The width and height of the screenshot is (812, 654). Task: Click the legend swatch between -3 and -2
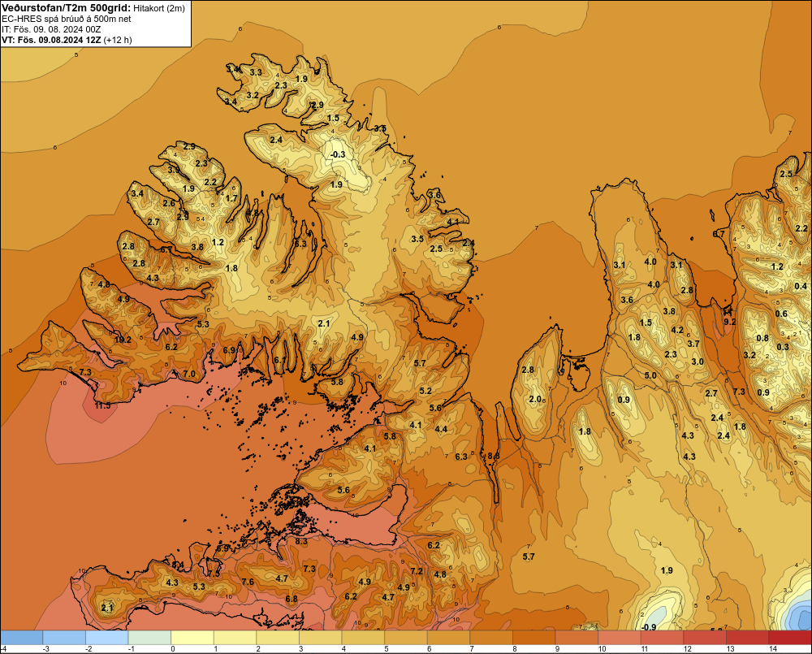[64, 638]
